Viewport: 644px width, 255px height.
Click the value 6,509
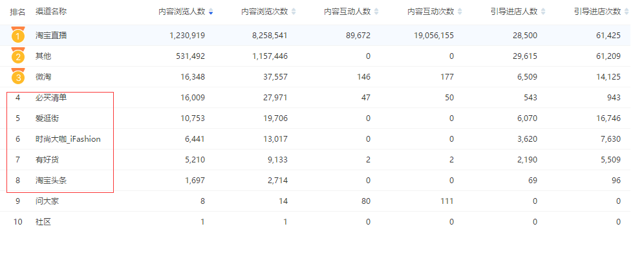pos(528,77)
